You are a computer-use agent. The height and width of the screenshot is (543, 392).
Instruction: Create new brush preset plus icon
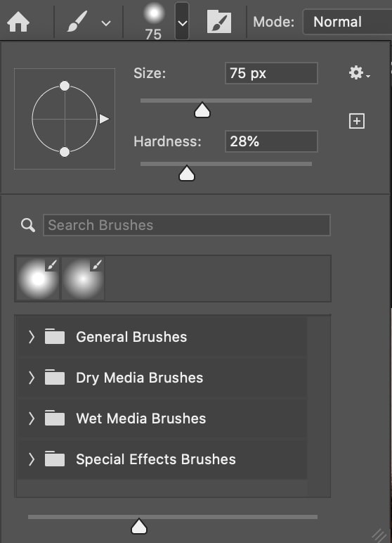coord(357,121)
